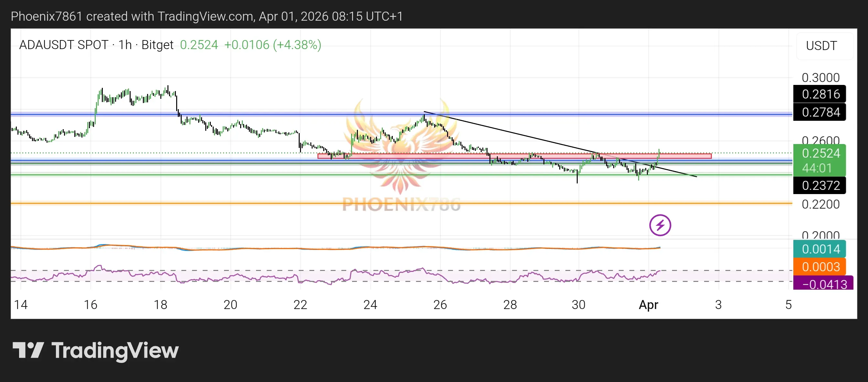This screenshot has height=382, width=868.
Task: Click the black 0.2816 price tag
Action: click(819, 94)
